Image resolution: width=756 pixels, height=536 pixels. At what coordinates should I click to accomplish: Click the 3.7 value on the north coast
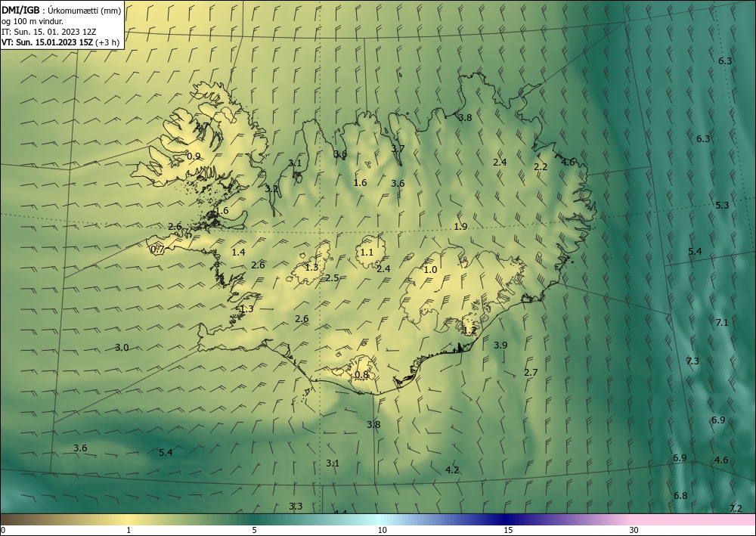(x=398, y=148)
